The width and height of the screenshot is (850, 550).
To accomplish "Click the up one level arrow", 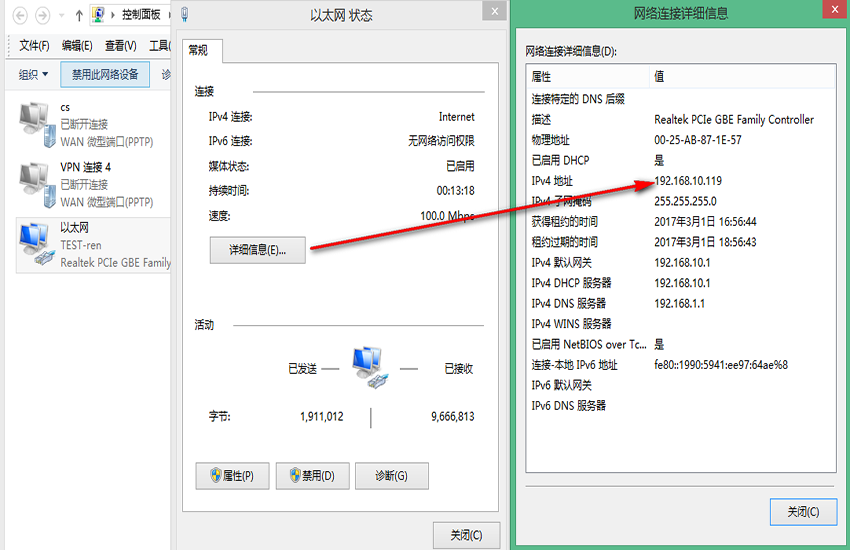I will (79, 16).
